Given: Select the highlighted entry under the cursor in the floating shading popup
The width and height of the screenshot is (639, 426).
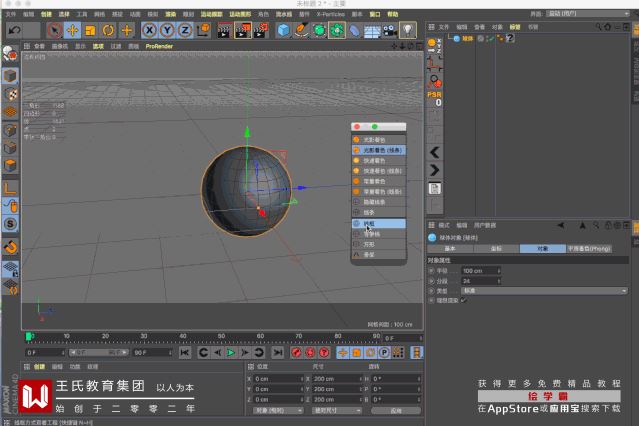Looking at the screenshot, I should click(379, 223).
